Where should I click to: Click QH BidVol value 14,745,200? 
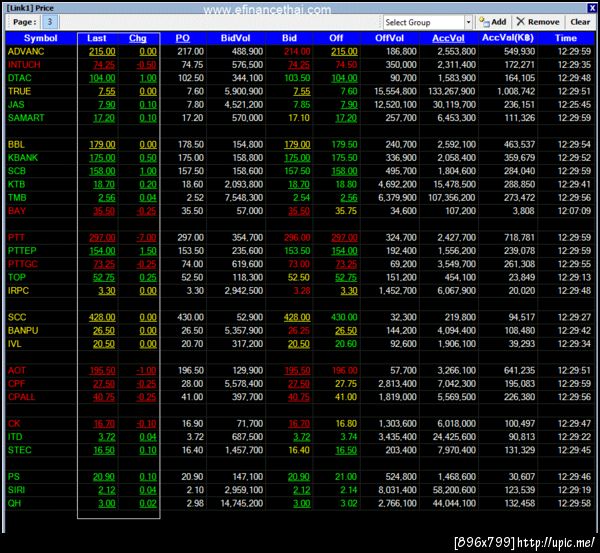242,503
